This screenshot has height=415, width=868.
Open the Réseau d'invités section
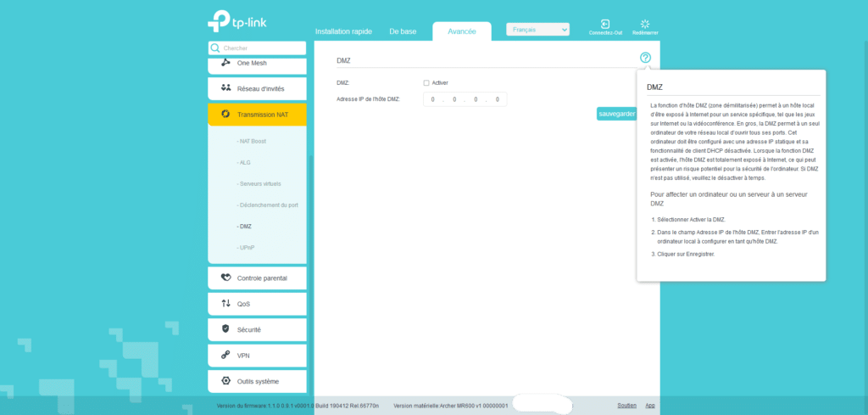point(257,88)
